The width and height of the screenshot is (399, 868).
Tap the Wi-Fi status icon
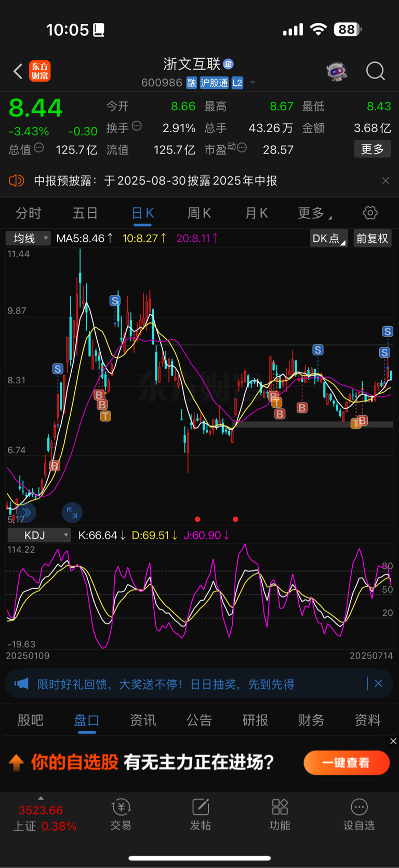318,30
